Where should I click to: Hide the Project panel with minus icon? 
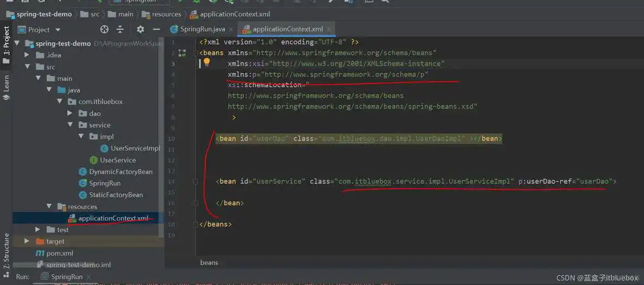point(156,29)
